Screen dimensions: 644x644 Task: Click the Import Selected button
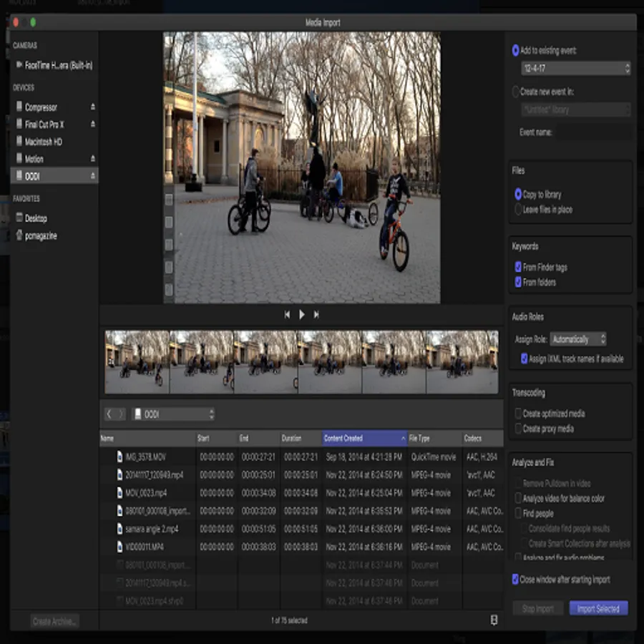pos(598,609)
